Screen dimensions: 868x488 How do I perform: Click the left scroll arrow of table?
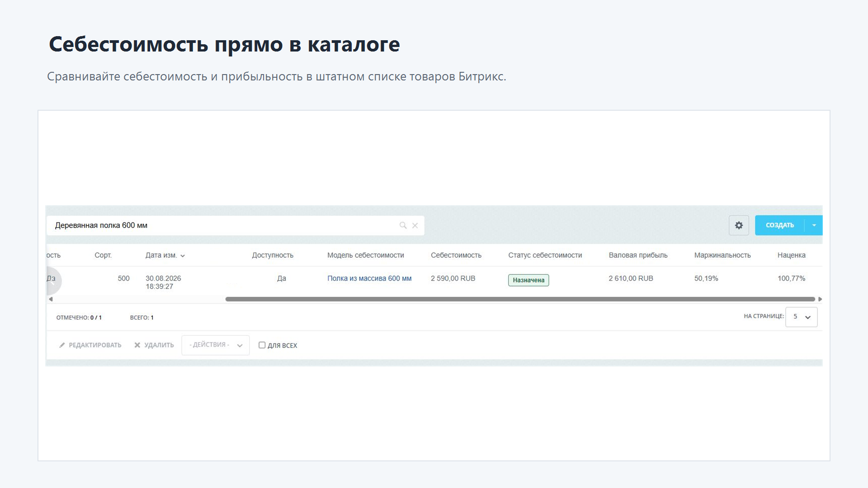[51, 299]
